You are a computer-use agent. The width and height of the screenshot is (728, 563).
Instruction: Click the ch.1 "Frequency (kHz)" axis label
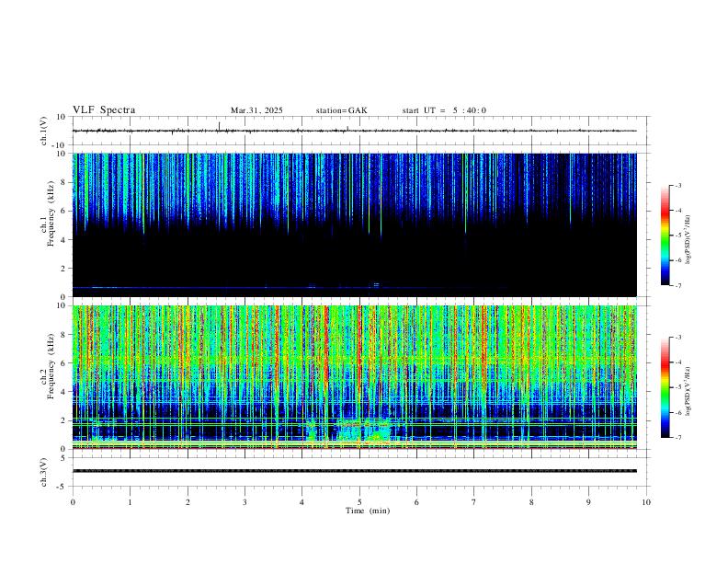point(51,213)
